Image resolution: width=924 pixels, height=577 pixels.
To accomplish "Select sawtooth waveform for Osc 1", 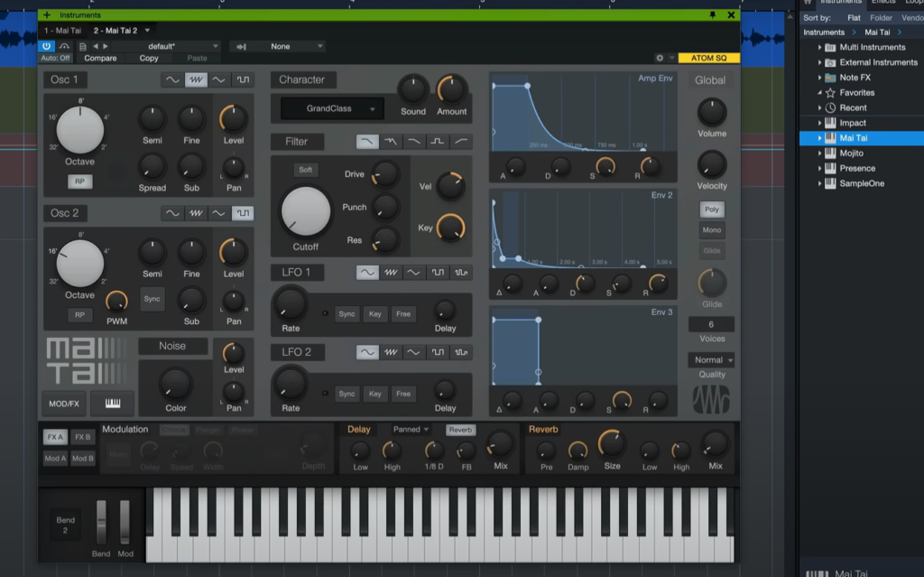I will (x=196, y=79).
